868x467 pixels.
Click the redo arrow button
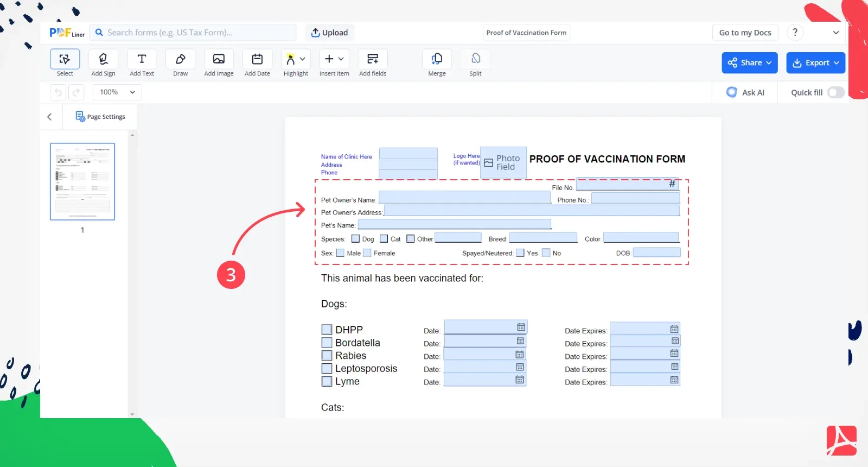(76, 92)
